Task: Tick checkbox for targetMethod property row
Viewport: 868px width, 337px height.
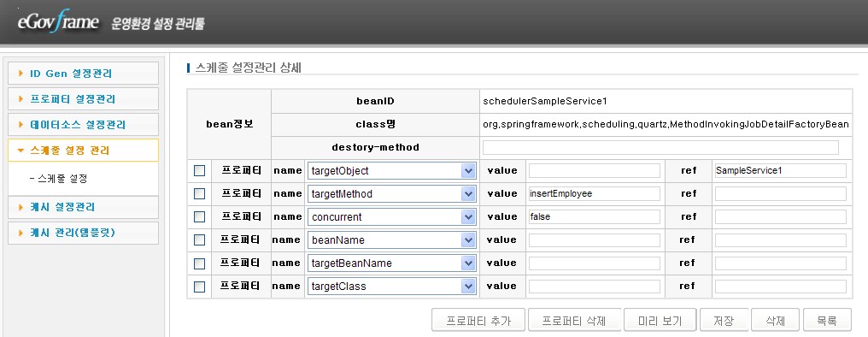Action: [x=199, y=194]
